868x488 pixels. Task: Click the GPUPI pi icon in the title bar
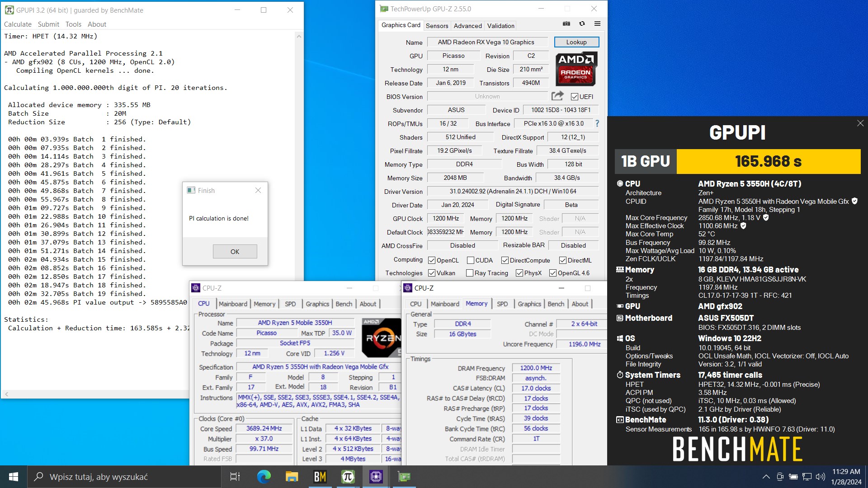pyautogui.click(x=9, y=10)
